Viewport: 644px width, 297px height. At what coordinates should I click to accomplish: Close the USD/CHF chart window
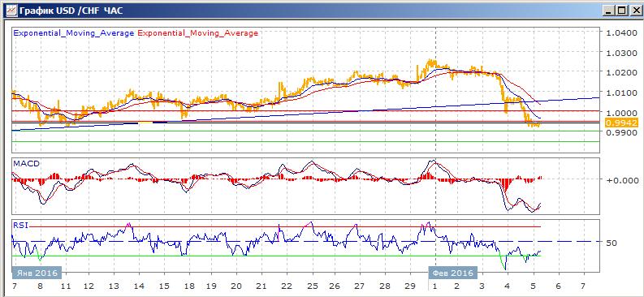pyautogui.click(x=634, y=11)
